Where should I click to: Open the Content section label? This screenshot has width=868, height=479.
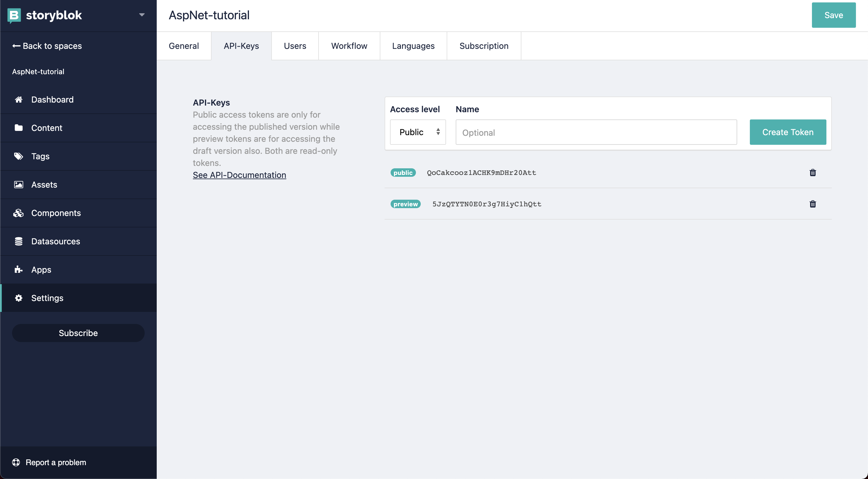click(47, 128)
